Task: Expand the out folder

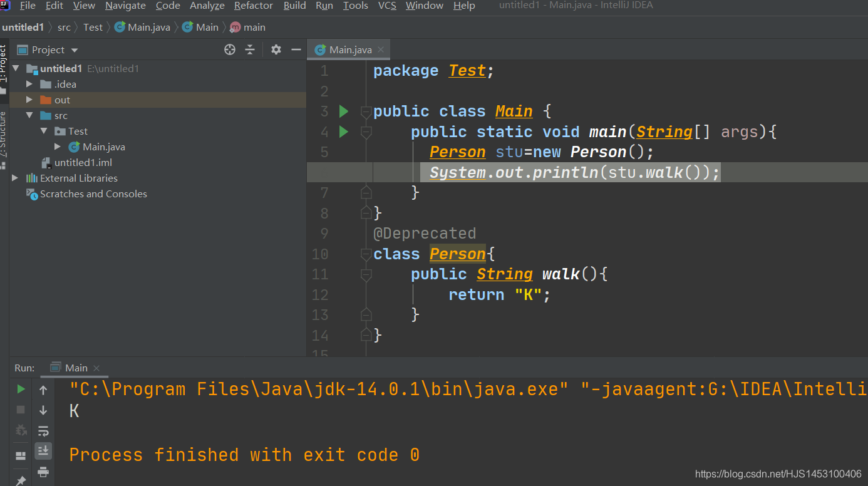Action: (29, 100)
